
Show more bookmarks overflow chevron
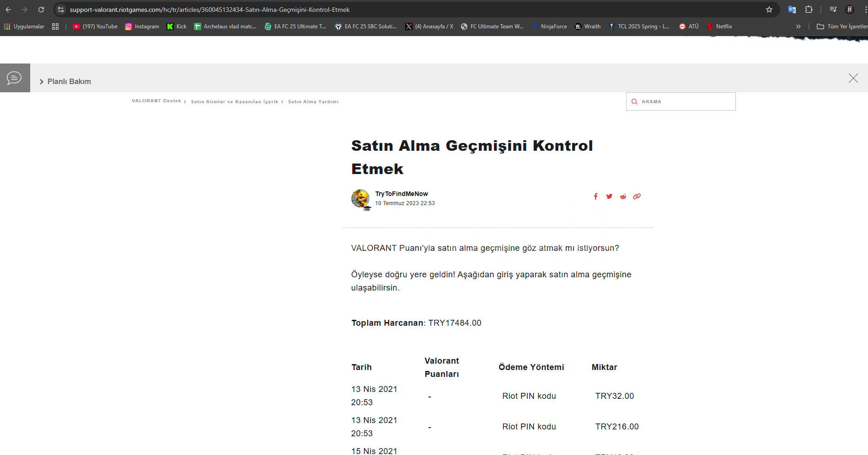(798, 26)
